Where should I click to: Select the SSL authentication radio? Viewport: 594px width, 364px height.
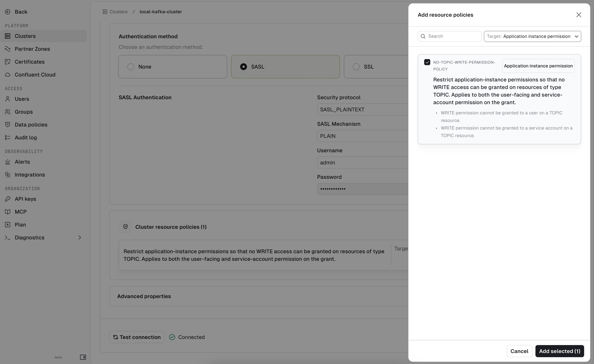click(x=356, y=67)
